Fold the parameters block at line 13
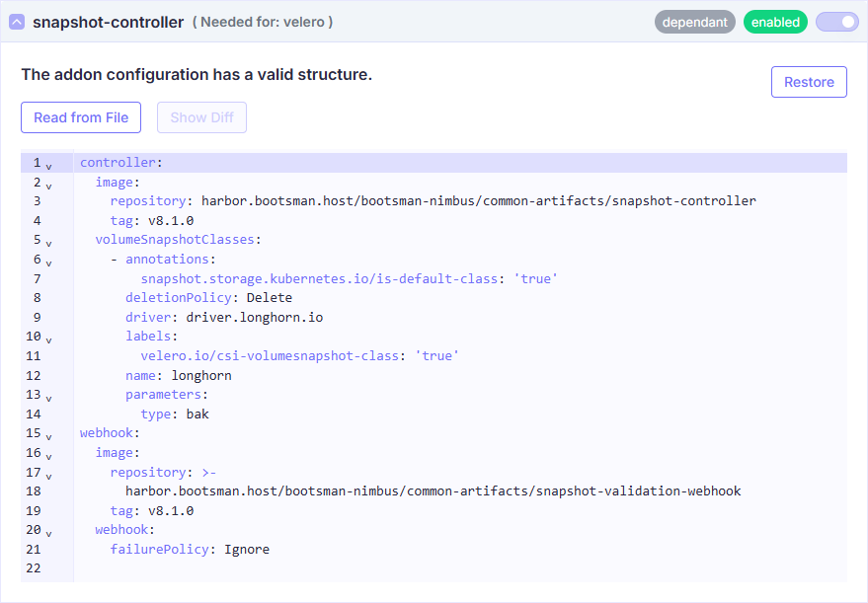 (x=49, y=397)
